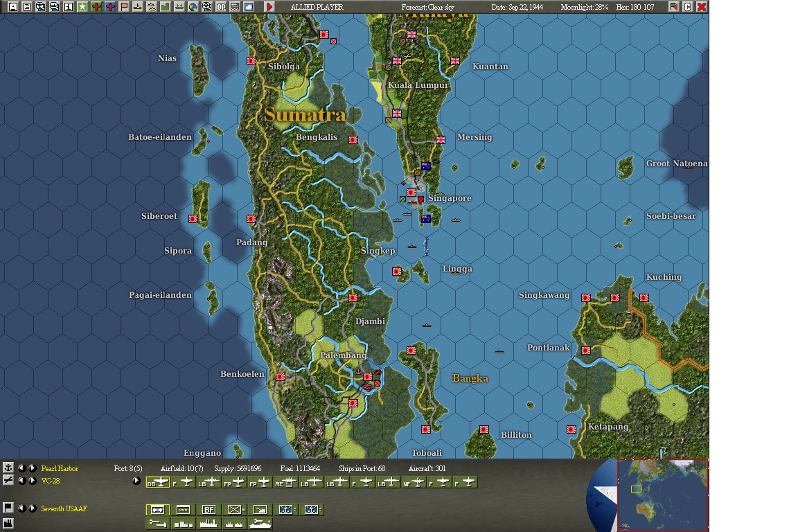Screen dimensions: 798x532
Task: Click the Japanese flag on Siberoet island
Action: point(193,218)
